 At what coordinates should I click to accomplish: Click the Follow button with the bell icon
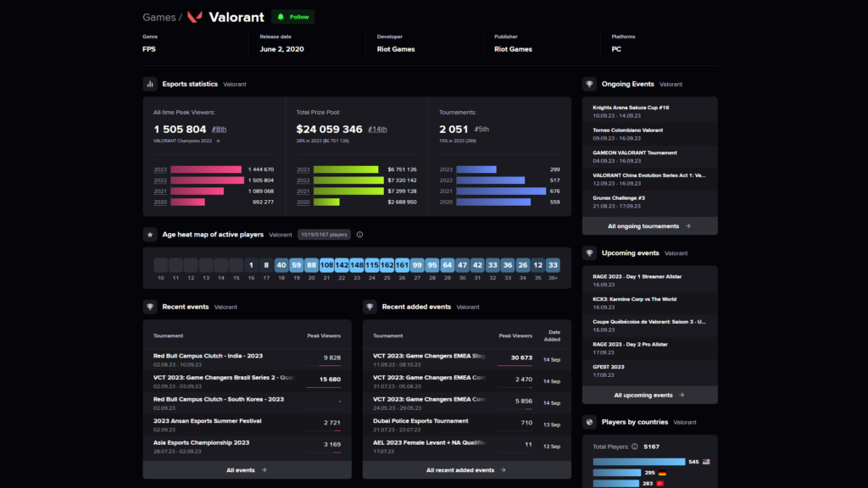(292, 16)
